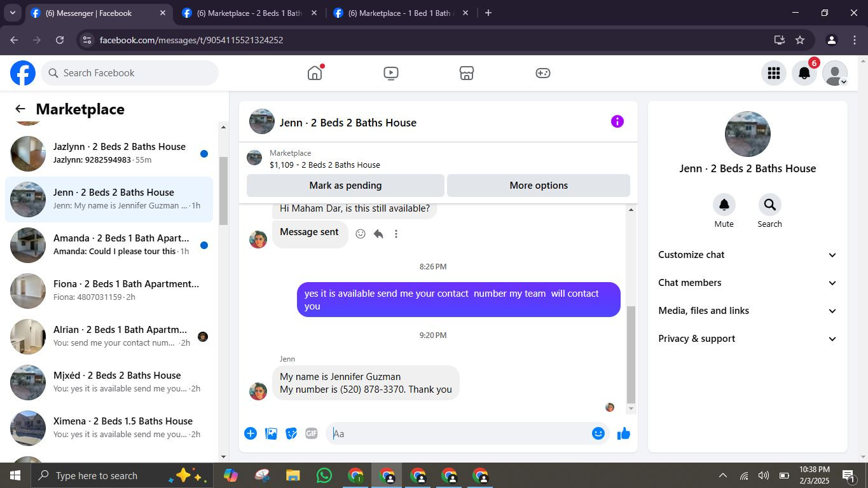Viewport: 868px width, 488px height.
Task: Open Chrome's three-dot menu
Action: (854, 40)
